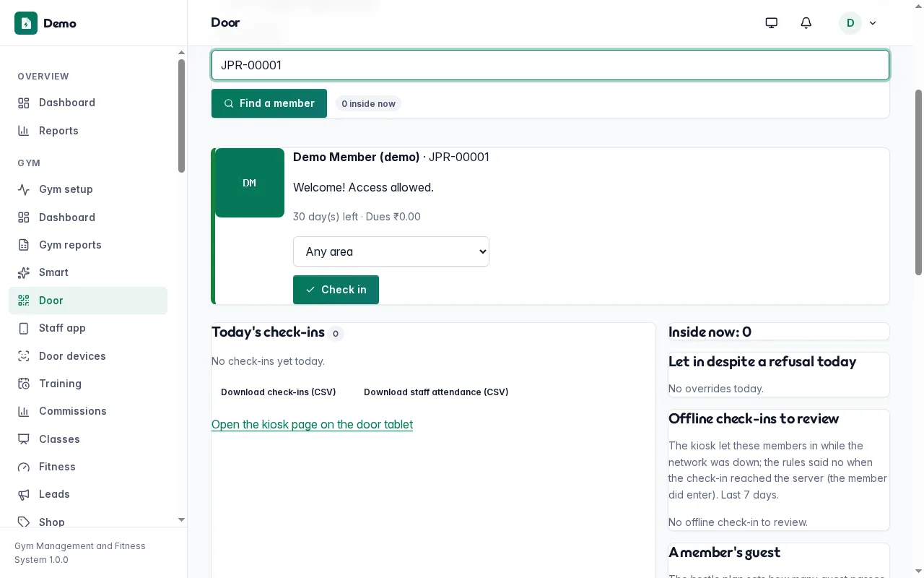Open the Reports menu item
Viewport: 924px width, 578px height.
pyautogui.click(x=88, y=131)
